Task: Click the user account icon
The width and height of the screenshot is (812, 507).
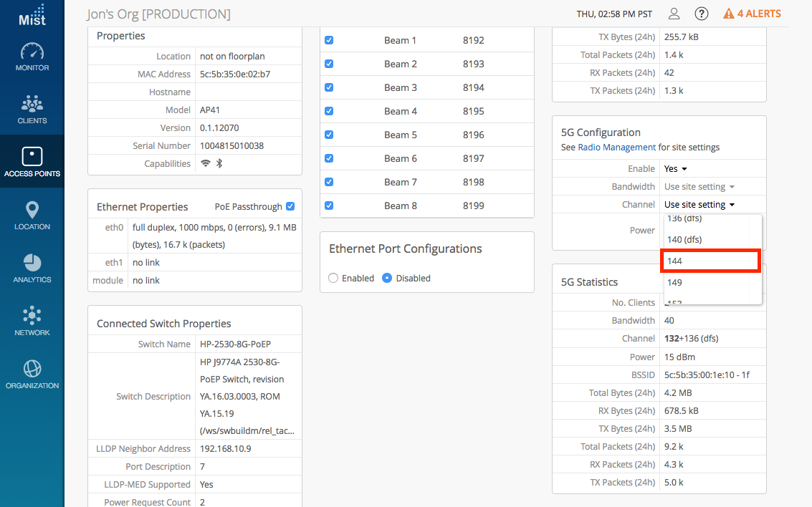Action: (x=674, y=14)
